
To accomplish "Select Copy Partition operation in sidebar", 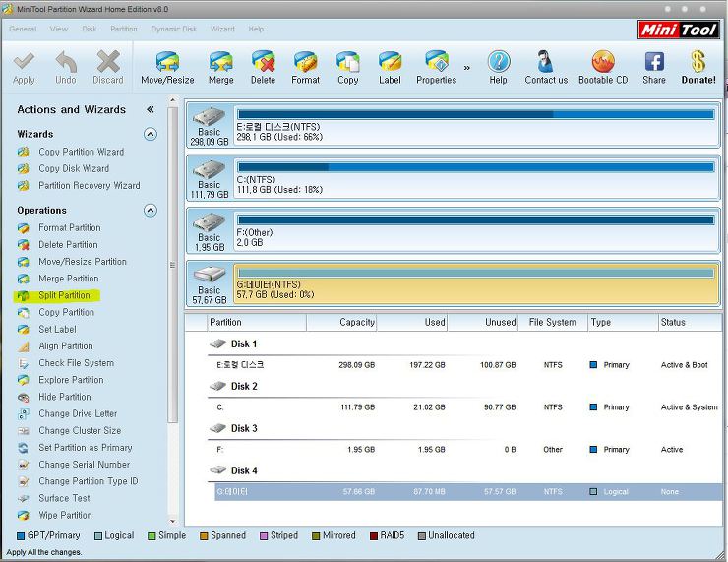I will (66, 313).
